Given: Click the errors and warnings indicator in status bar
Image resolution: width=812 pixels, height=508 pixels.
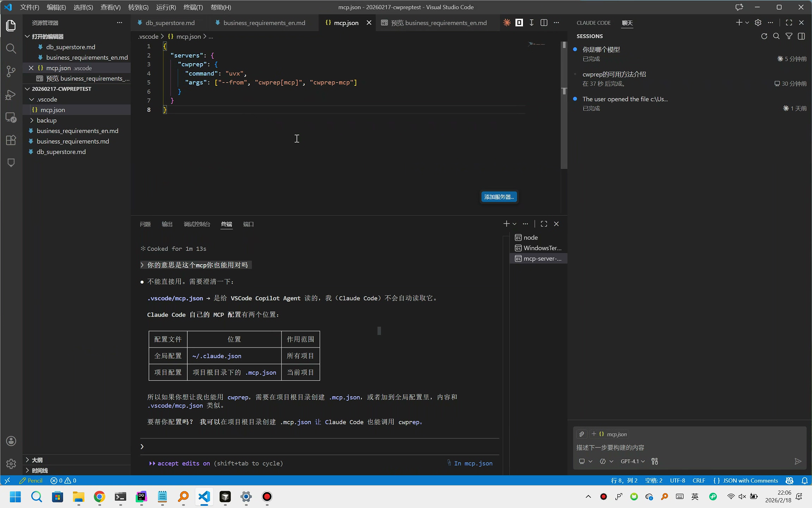Looking at the screenshot, I should (x=63, y=480).
